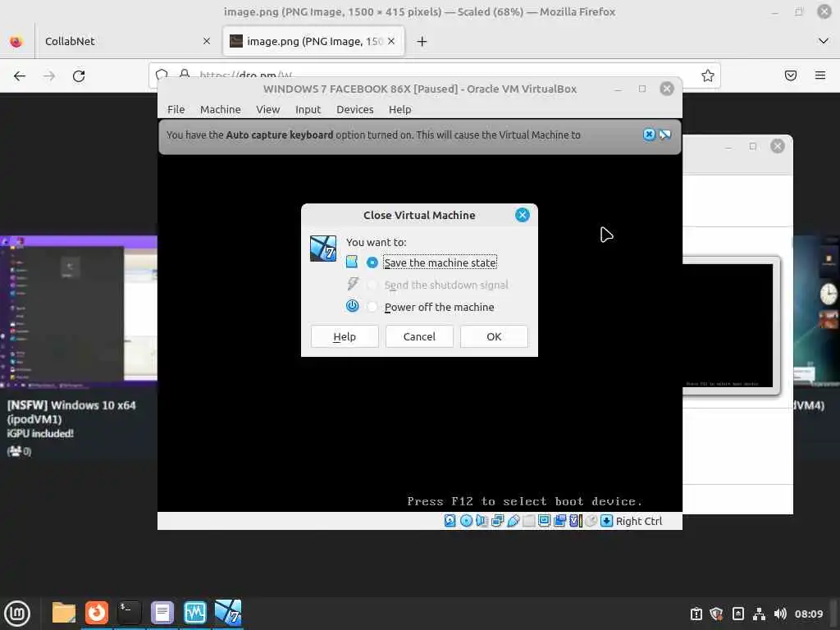The height and width of the screenshot is (630, 840).
Task: Open VirtualBox File menu
Action: click(176, 109)
